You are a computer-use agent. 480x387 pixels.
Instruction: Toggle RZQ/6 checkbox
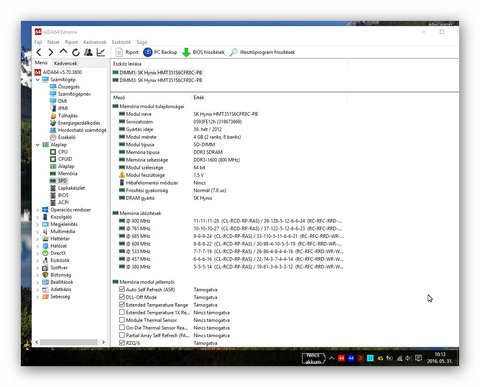(122, 343)
